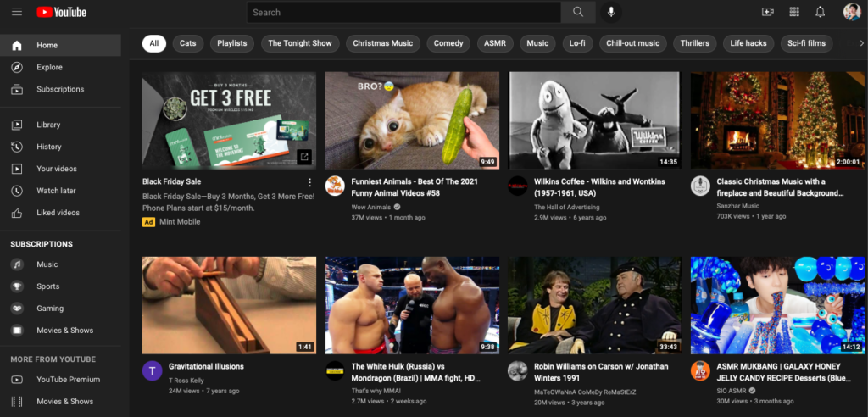Go to Home in sidebar
868x417 pixels.
point(60,45)
